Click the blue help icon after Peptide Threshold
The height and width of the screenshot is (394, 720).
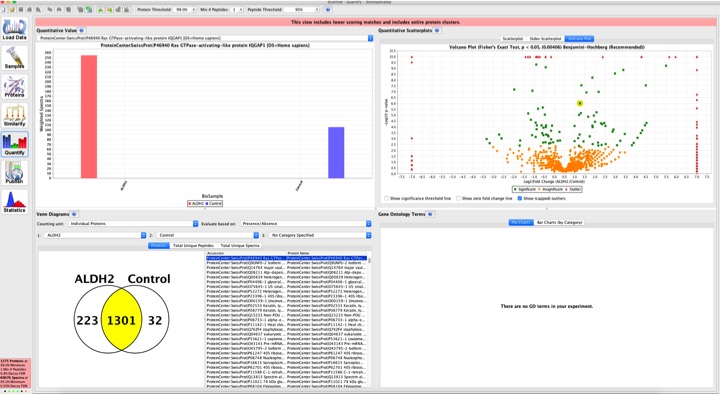(328, 9)
